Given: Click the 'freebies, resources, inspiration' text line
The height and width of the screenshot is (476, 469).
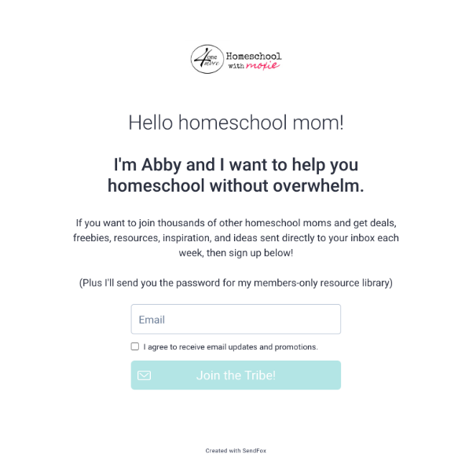Looking at the screenshot, I should pos(236,238).
